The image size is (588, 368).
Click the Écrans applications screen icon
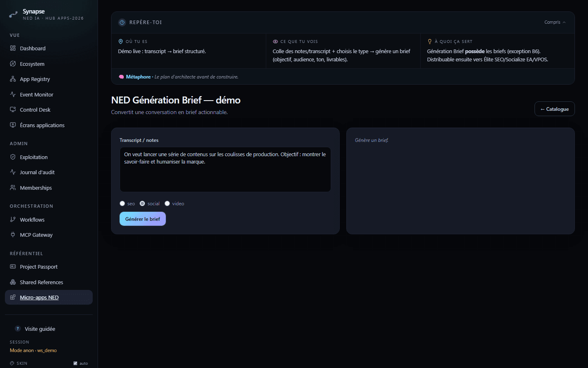pyautogui.click(x=13, y=125)
